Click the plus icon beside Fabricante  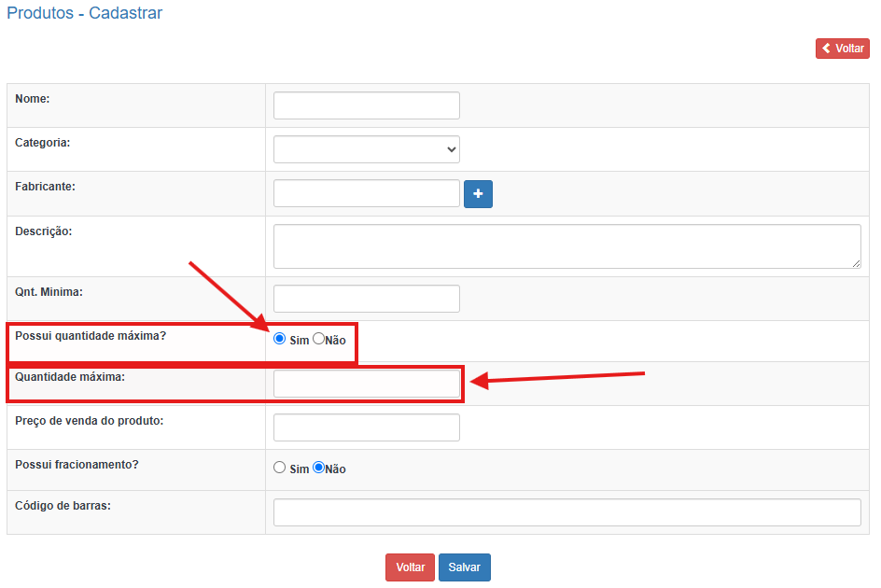click(478, 194)
